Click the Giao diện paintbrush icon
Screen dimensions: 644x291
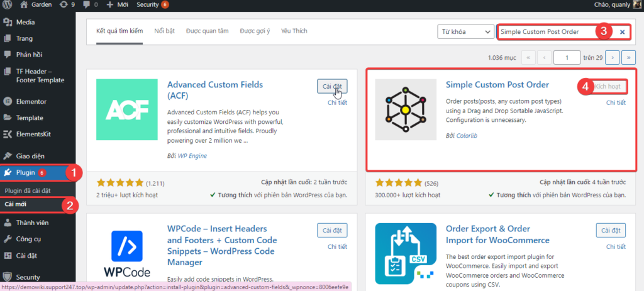pos(8,156)
